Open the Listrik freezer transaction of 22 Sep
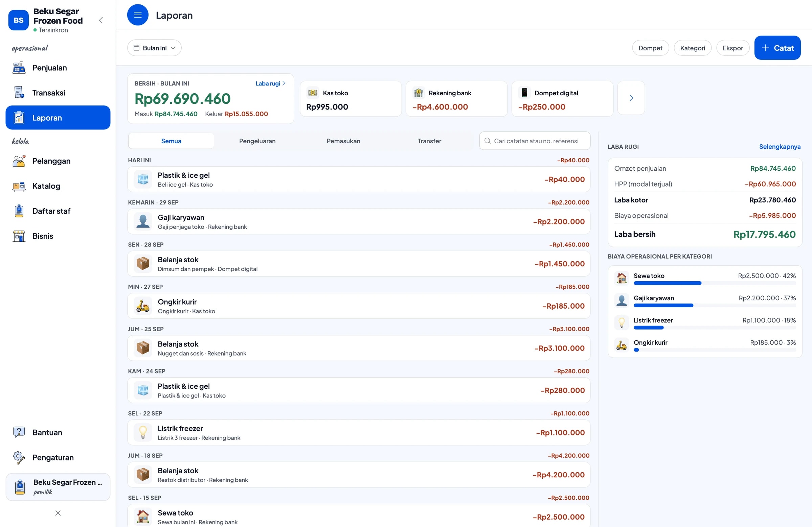The image size is (812, 527). (359, 433)
